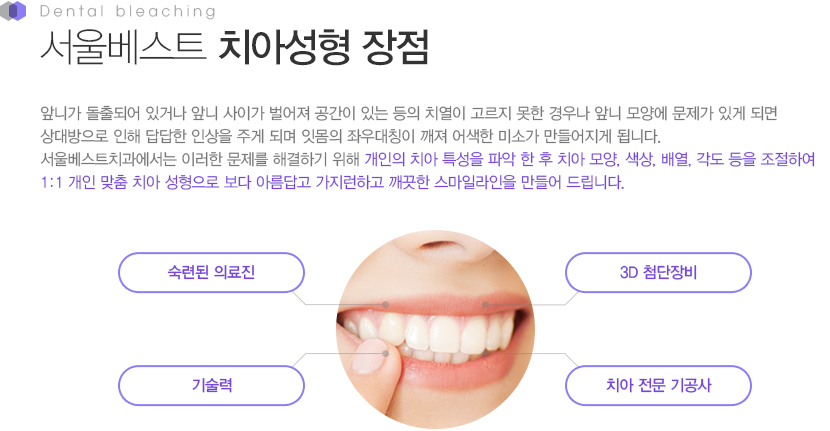Click the Dental bleaching subtitle text
Screen dimensions: 830x431
128,11
